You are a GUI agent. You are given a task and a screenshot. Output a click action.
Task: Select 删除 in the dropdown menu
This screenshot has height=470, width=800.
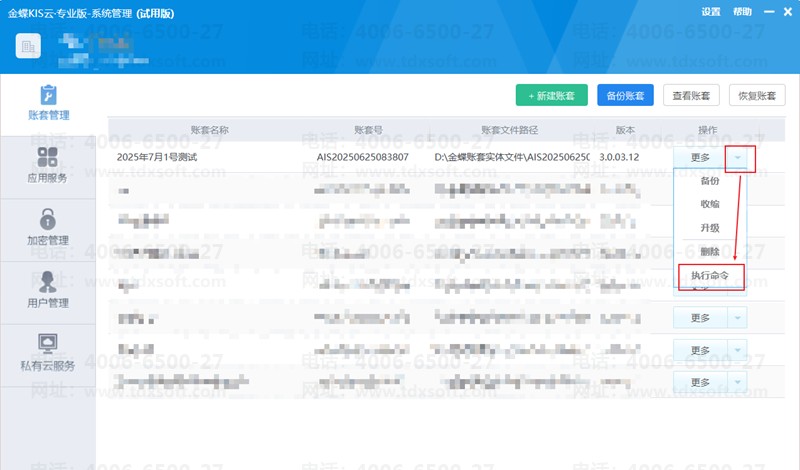coord(710,251)
